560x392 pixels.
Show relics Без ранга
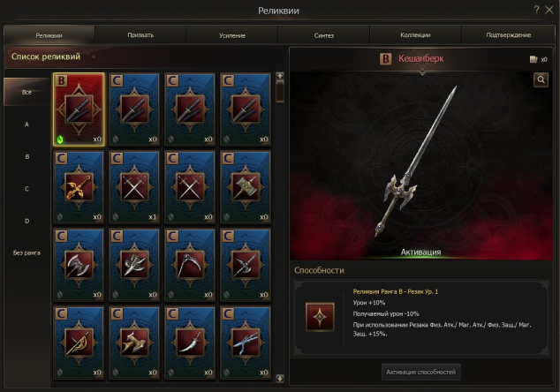point(26,253)
